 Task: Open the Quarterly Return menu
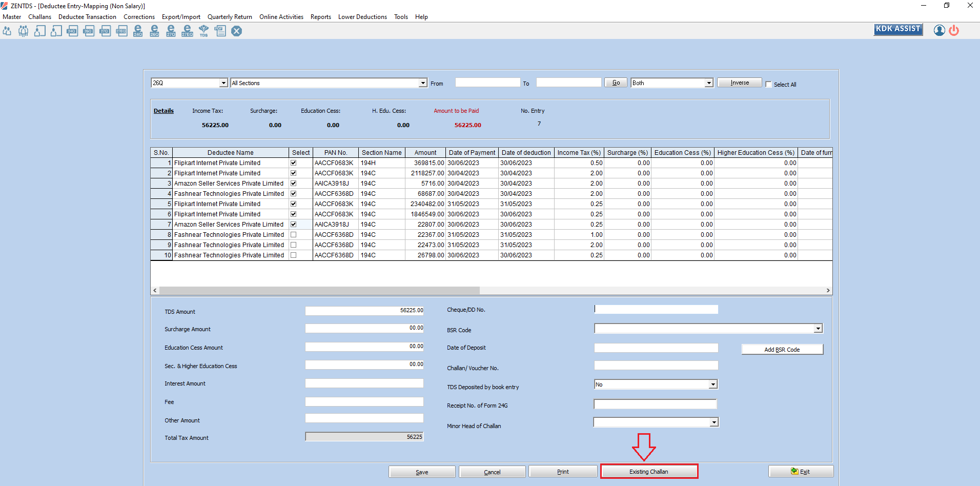coord(230,17)
